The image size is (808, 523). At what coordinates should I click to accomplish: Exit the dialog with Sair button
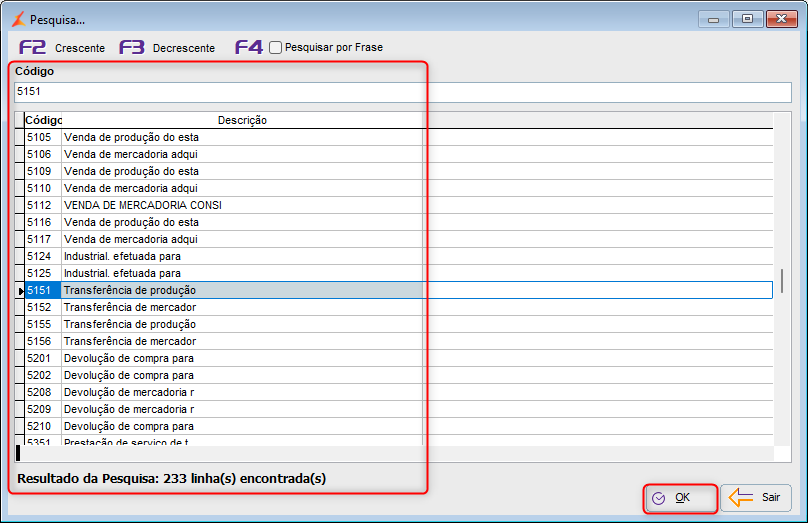point(755,498)
